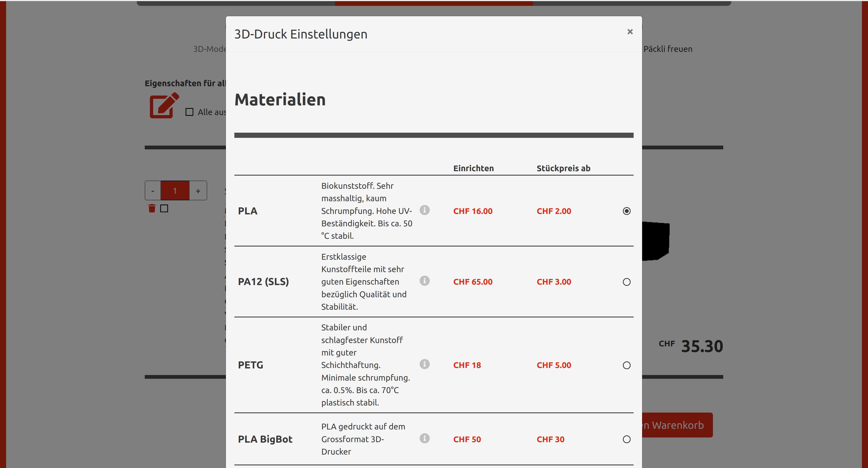Screen dimensions: 868x468
Task: Close the 3D-Druck Einstellungen dialog
Action: pyautogui.click(x=630, y=32)
